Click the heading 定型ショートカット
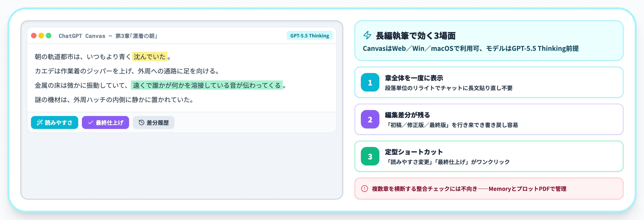This screenshot has width=644, height=220. pos(414,152)
